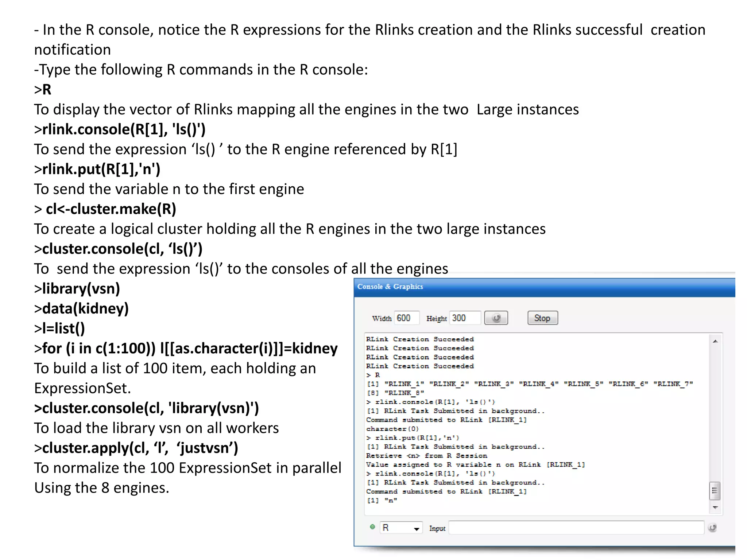Click the console Input text field
Image resolution: width=747 pixels, height=560 pixels.
[576, 528]
